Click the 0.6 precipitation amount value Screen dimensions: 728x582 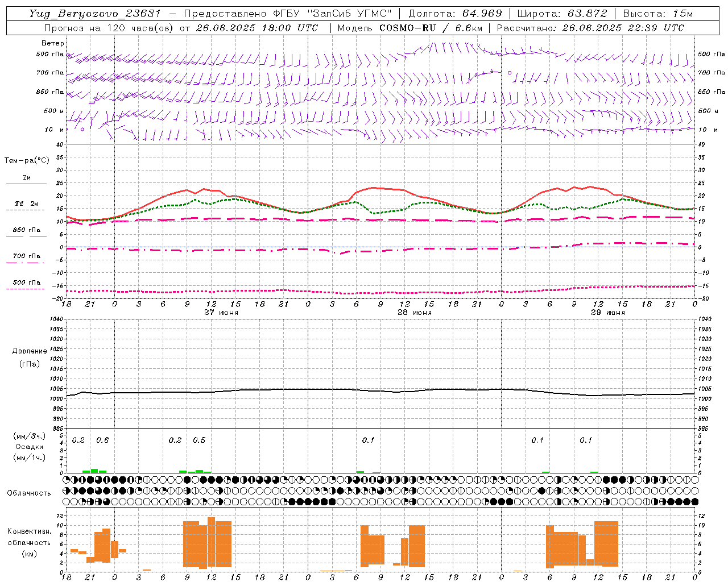[x=102, y=440]
